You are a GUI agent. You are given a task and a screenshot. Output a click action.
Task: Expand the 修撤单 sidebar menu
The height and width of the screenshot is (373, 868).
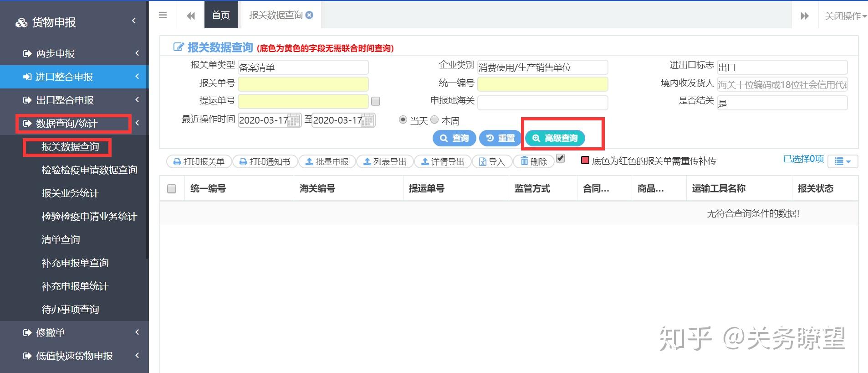click(74, 332)
